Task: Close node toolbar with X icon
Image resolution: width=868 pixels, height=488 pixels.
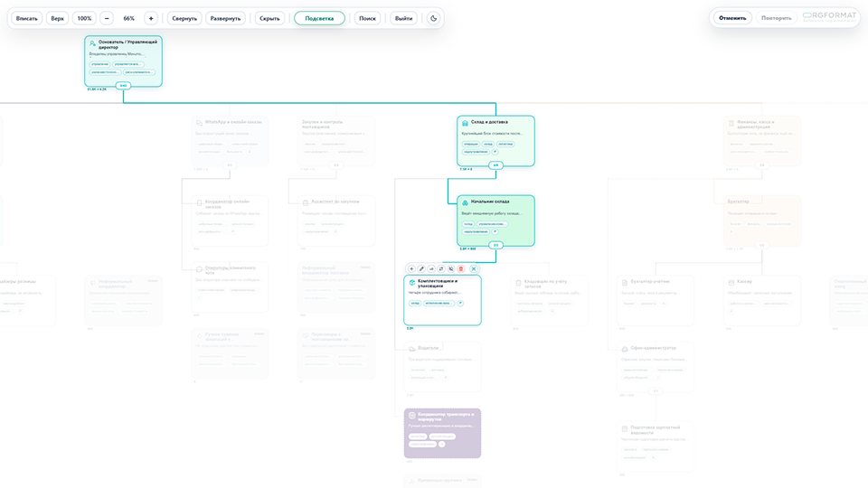Action: coord(473,269)
